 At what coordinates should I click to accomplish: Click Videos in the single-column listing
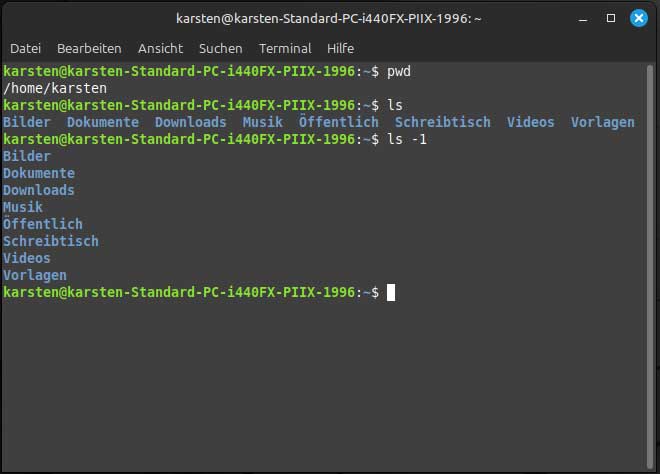(27, 258)
